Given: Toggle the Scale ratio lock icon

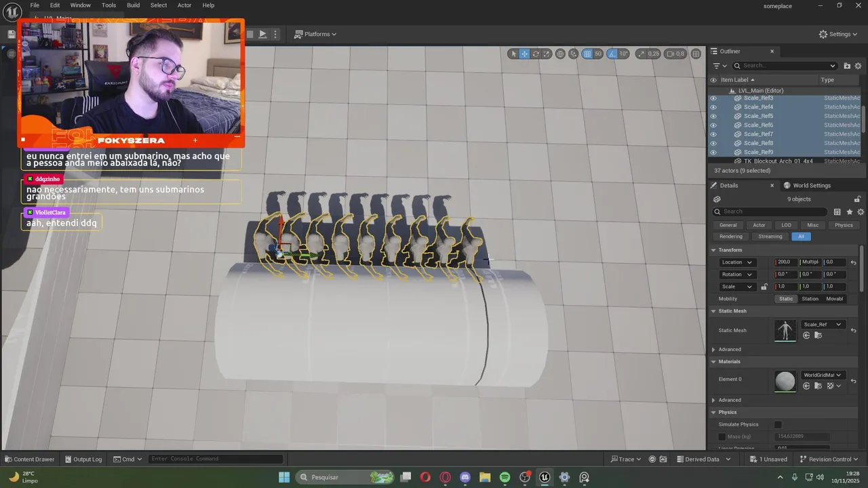Looking at the screenshot, I should (764, 287).
